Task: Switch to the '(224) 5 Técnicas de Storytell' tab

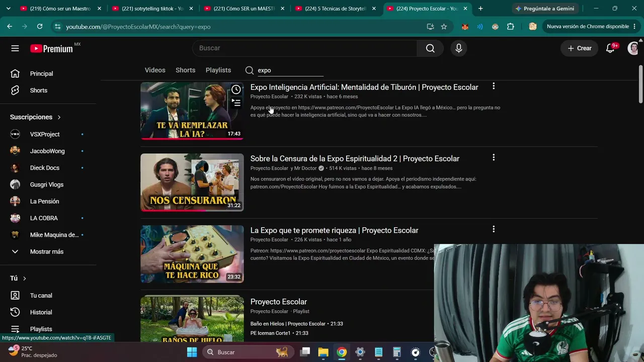Action: pos(336,9)
